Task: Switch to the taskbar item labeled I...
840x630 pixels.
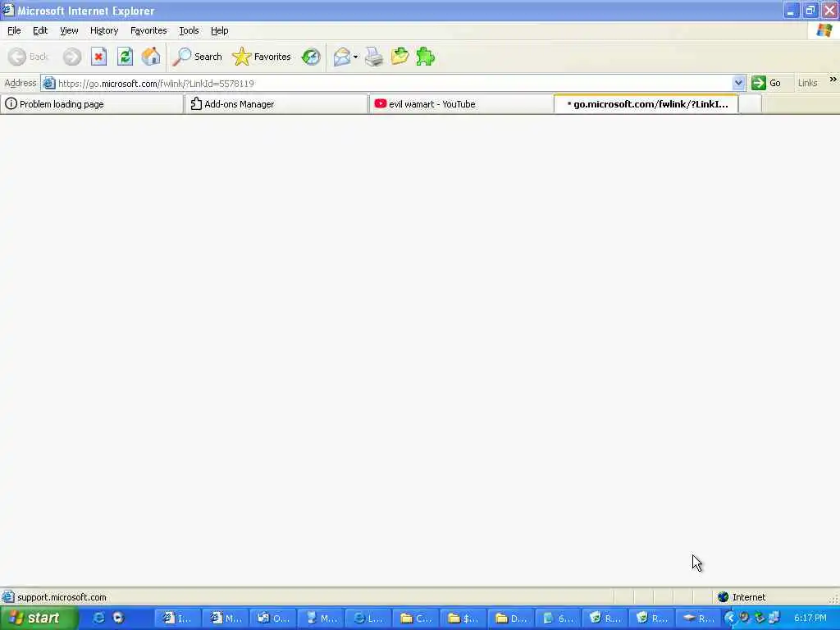Action: click(x=177, y=619)
